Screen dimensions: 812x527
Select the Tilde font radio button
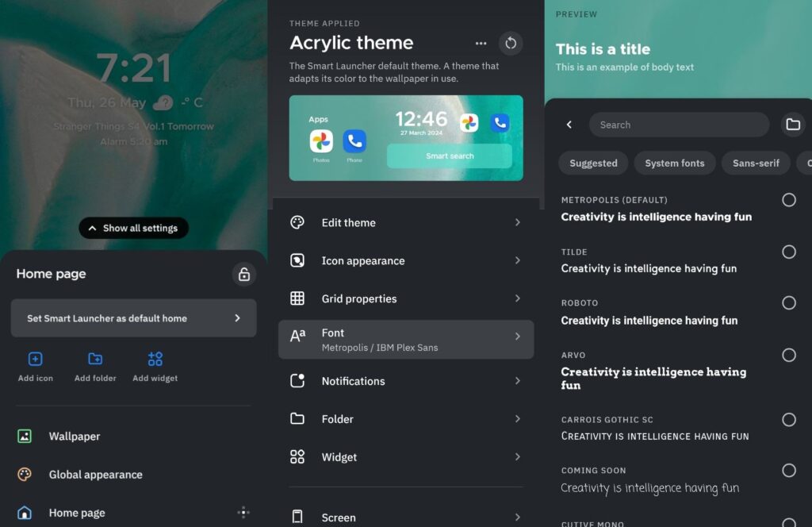[789, 252]
